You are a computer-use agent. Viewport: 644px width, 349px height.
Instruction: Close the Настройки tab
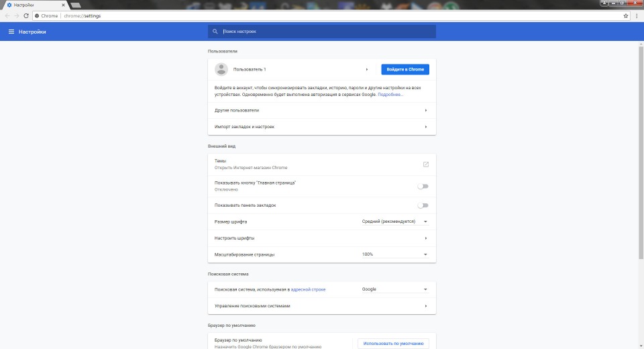pos(63,5)
